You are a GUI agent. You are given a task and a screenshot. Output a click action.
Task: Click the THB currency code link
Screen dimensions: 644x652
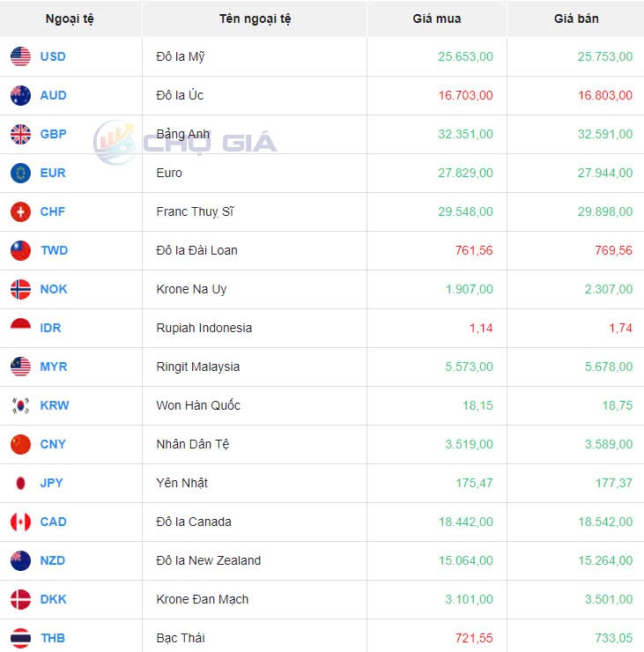(x=53, y=638)
